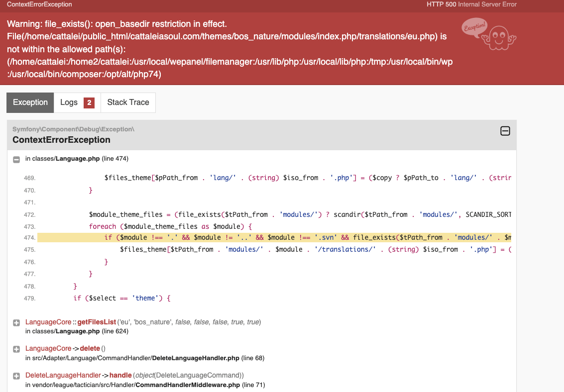The height and width of the screenshot is (392, 564).
Task: Expand the LanguageCore::getFilesList trace
Action: pos(16,323)
